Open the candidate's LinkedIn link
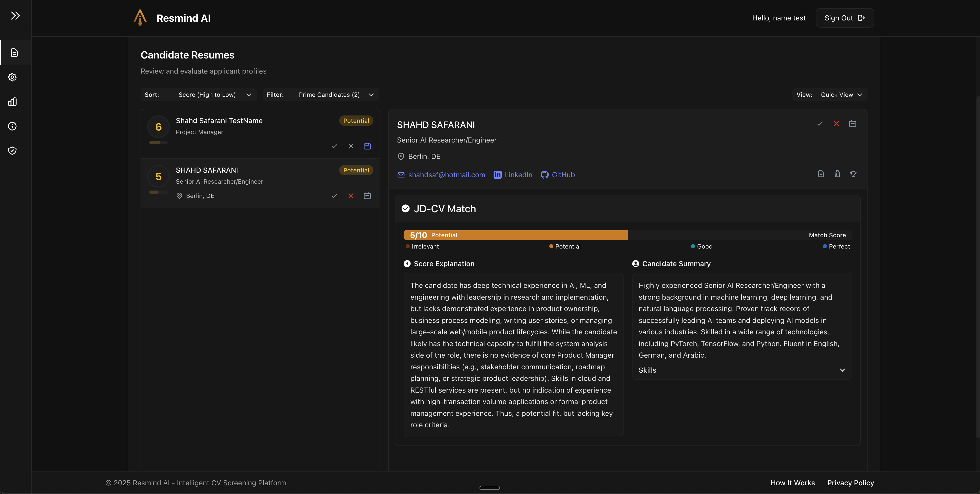Viewport: 980px width, 494px height. [x=513, y=175]
